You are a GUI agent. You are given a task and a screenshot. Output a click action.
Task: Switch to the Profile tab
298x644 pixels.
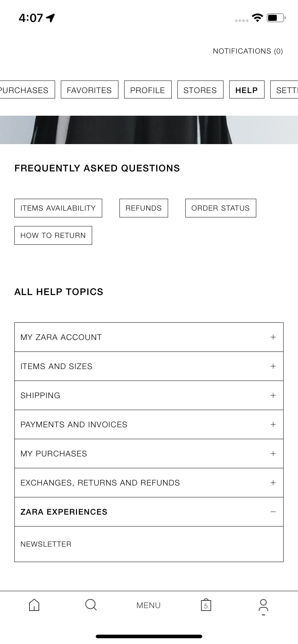148,90
